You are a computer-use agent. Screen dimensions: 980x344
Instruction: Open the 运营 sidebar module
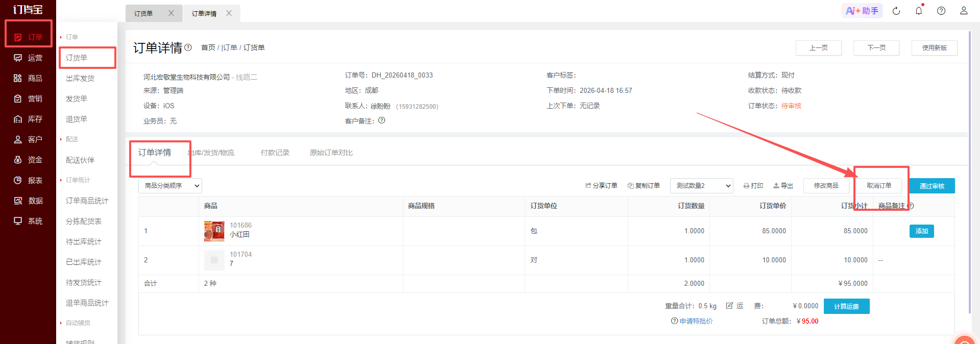coord(28,58)
